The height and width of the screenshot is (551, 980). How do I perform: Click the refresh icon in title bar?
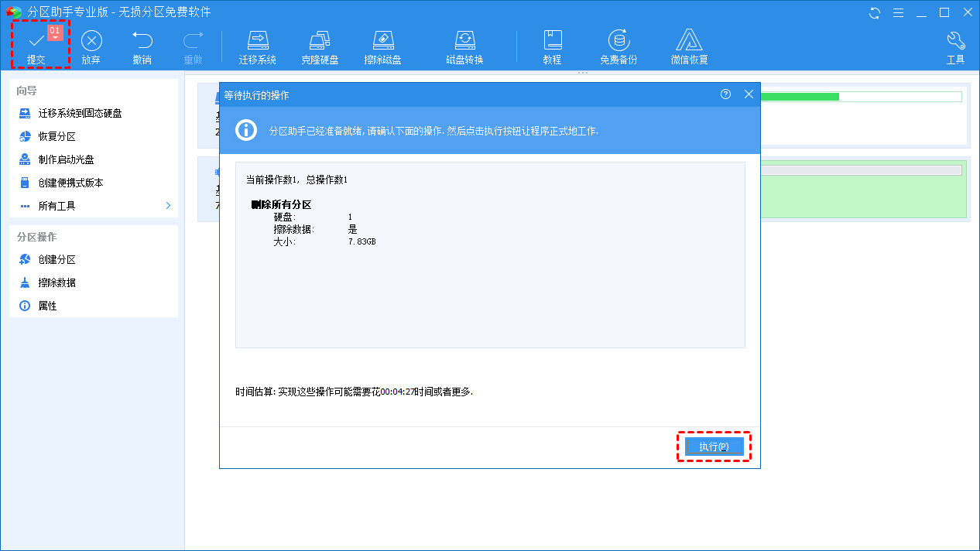(875, 12)
